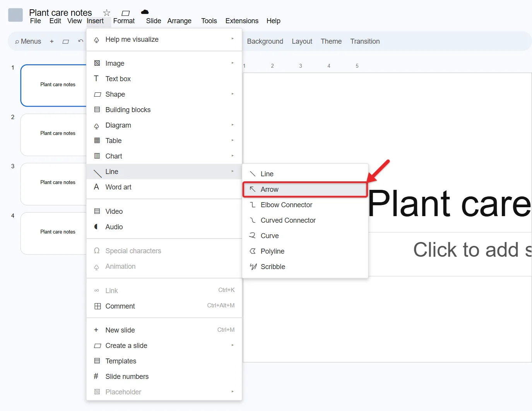Screen dimensions: 532x411
Task: Open the Theme panel button
Action: point(331,41)
